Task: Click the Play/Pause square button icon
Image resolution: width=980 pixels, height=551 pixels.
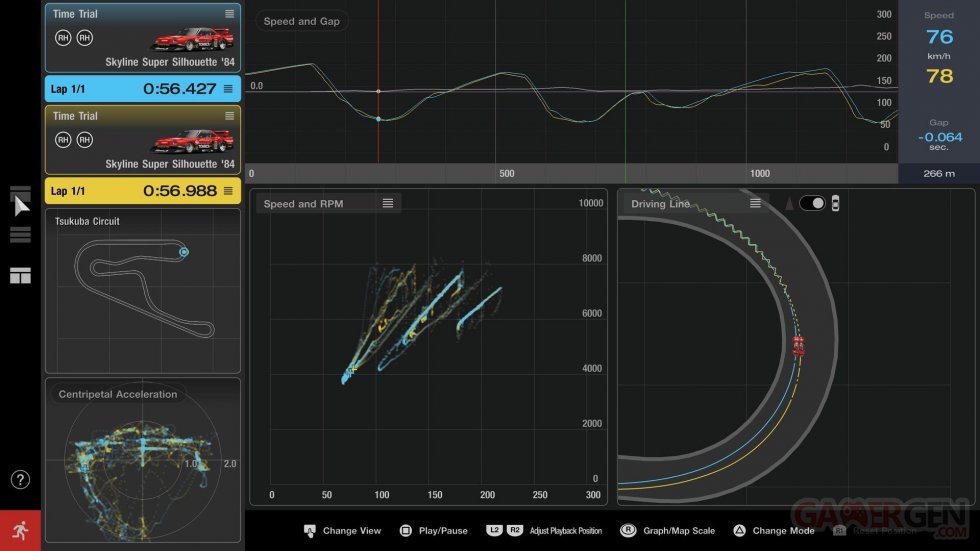Action: coord(406,530)
